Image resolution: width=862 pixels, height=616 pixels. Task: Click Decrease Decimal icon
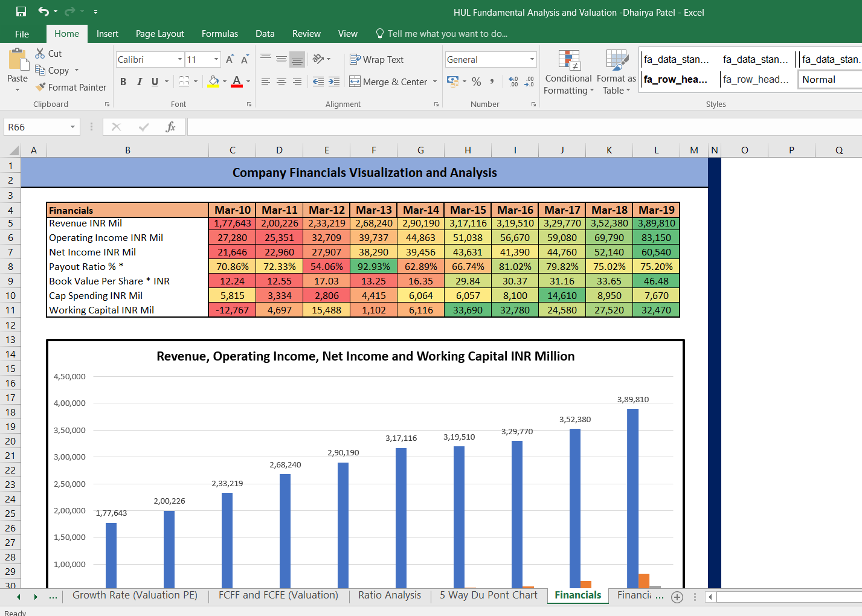tap(529, 82)
